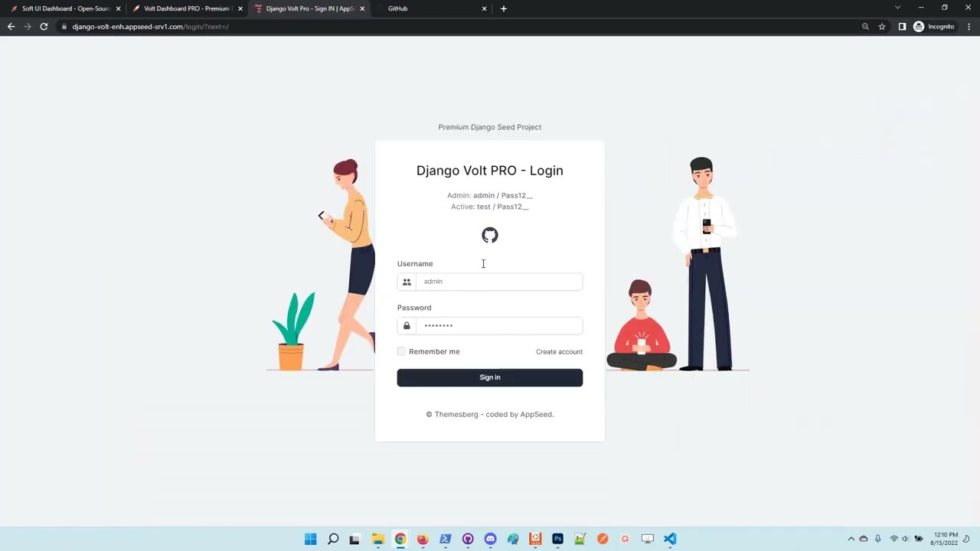Screen dimensions: 980x551
Task: Open Discord from the taskbar
Action: [490, 539]
